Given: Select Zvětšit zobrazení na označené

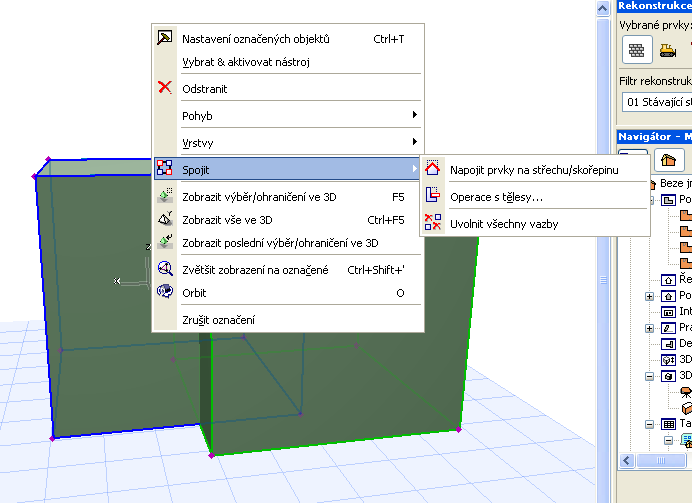Looking at the screenshot, I should pyautogui.click(x=289, y=270).
